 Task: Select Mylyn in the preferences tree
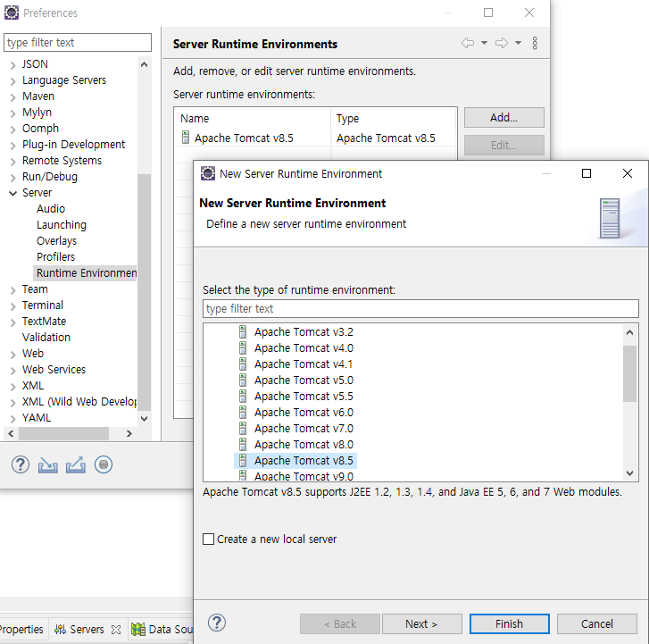pyautogui.click(x=37, y=113)
